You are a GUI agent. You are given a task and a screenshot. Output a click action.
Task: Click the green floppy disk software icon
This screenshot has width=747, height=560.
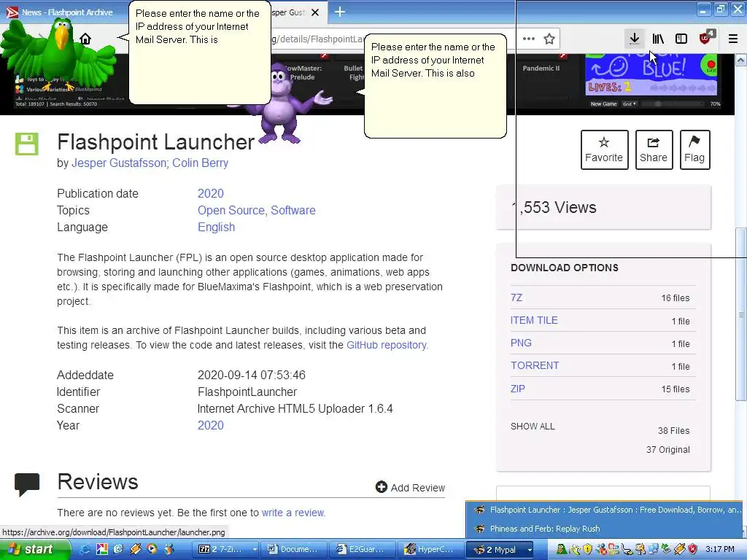27,144
